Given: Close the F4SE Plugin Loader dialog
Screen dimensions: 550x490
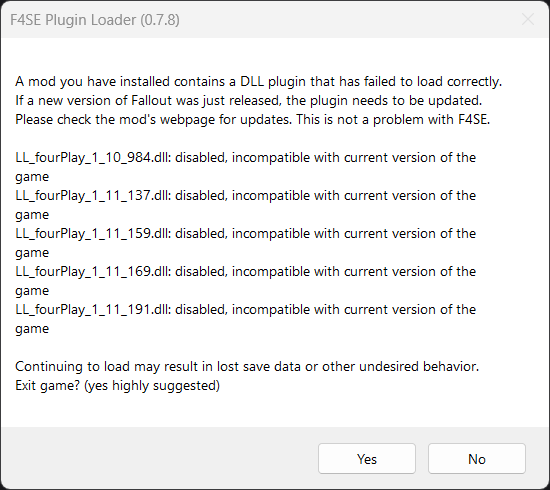Looking at the screenshot, I should 528,19.
